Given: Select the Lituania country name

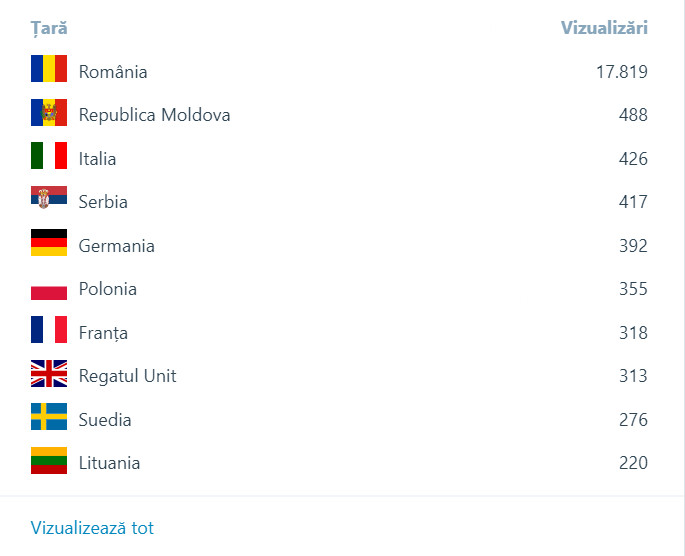Looking at the screenshot, I should pyautogui.click(x=109, y=463).
